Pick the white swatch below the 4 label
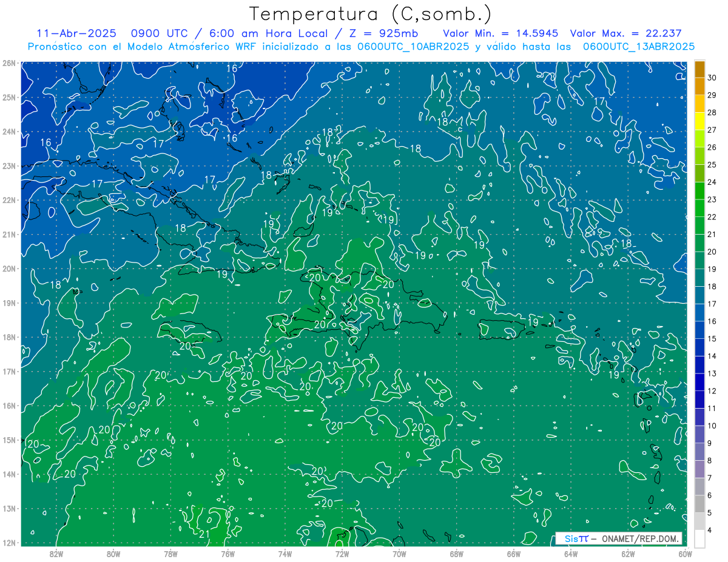This screenshot has width=728, height=562. [x=699, y=538]
